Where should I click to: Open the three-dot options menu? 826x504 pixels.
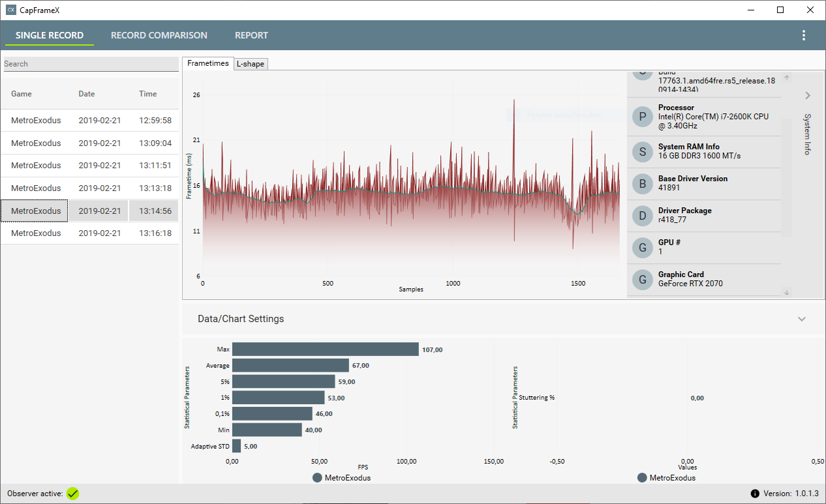click(x=803, y=35)
